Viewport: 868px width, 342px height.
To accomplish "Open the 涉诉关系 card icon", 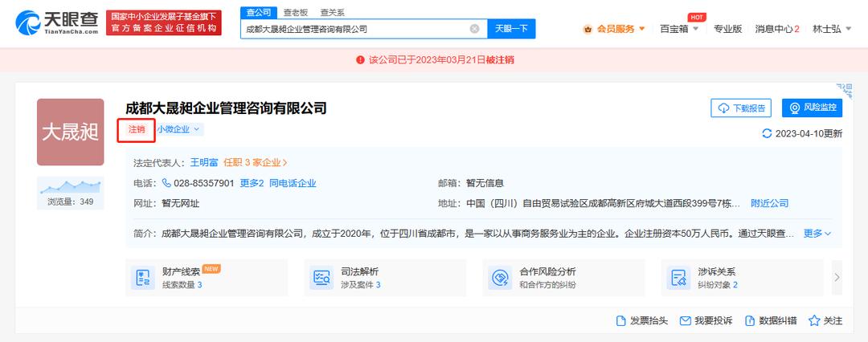I will pos(678,278).
